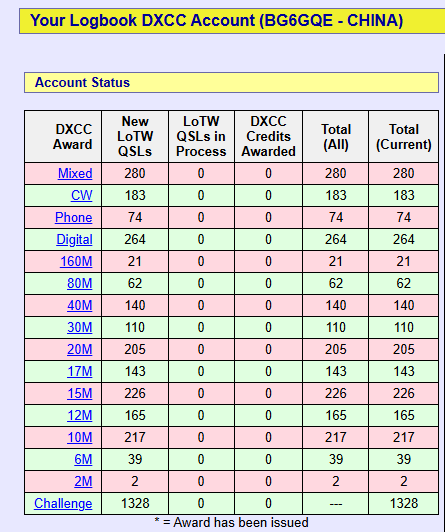Open the 160M band award link
Image resolution: width=445 pixels, height=532 pixels.
[x=76, y=262]
